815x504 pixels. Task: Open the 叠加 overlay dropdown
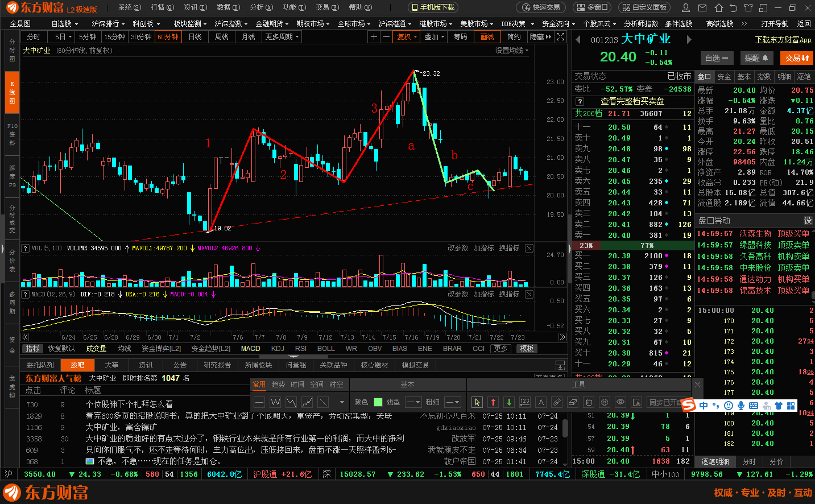point(435,36)
